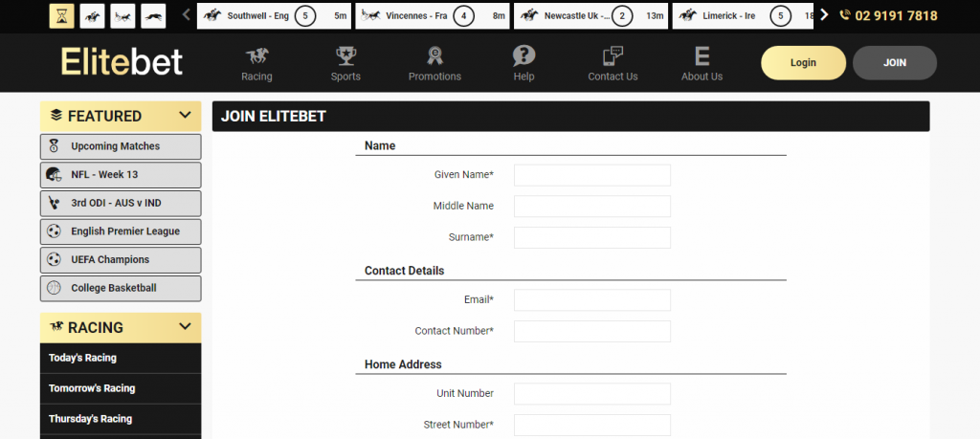Click the basketball icon beside College Basketball
Screen dimensions: 980x439
[x=54, y=289]
